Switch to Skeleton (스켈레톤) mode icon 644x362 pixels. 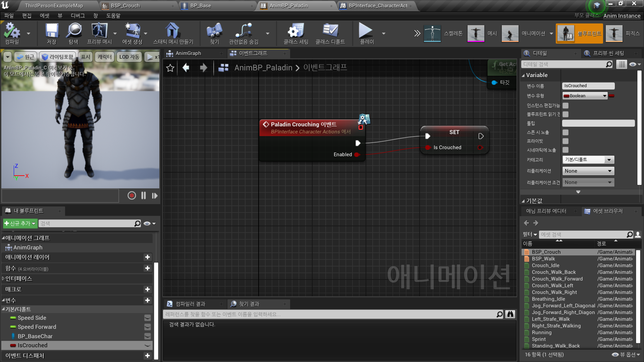(432, 33)
